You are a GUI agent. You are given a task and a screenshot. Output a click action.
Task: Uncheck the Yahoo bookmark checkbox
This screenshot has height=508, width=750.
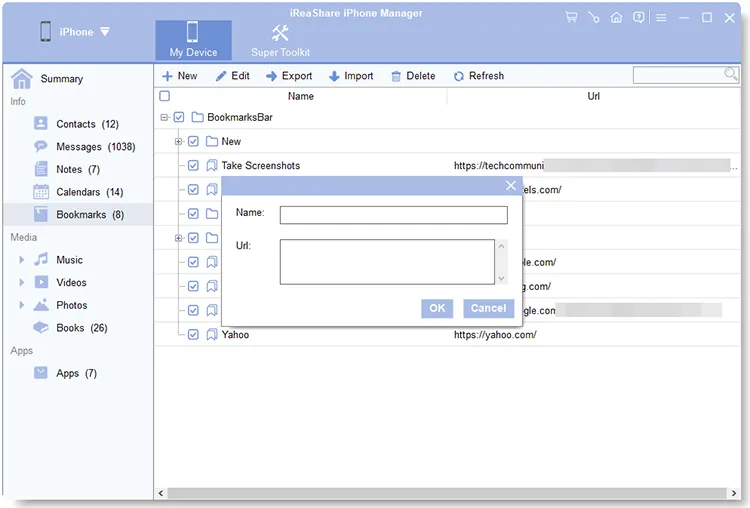pyautogui.click(x=193, y=334)
